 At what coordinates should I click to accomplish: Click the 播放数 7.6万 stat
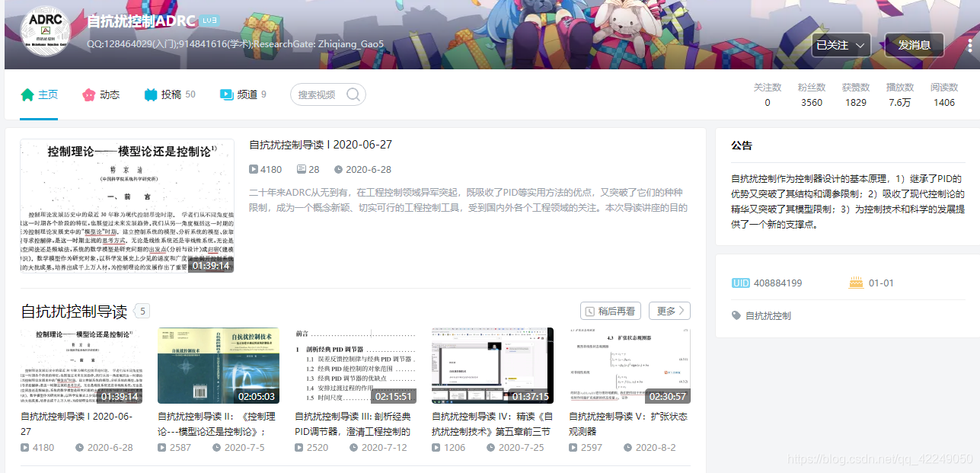point(900,95)
